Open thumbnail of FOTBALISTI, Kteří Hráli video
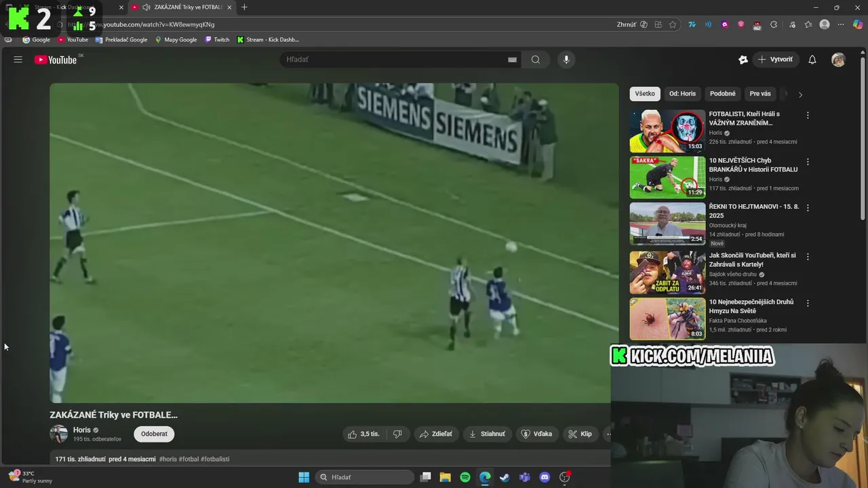 pos(667,131)
